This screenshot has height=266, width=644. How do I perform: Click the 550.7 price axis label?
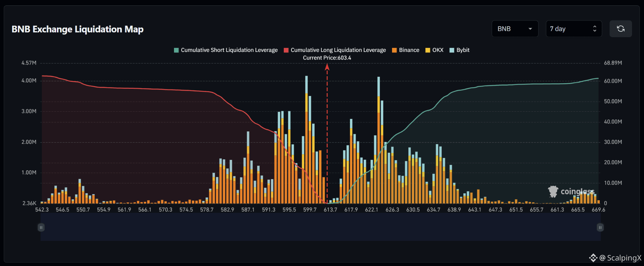(x=83, y=210)
